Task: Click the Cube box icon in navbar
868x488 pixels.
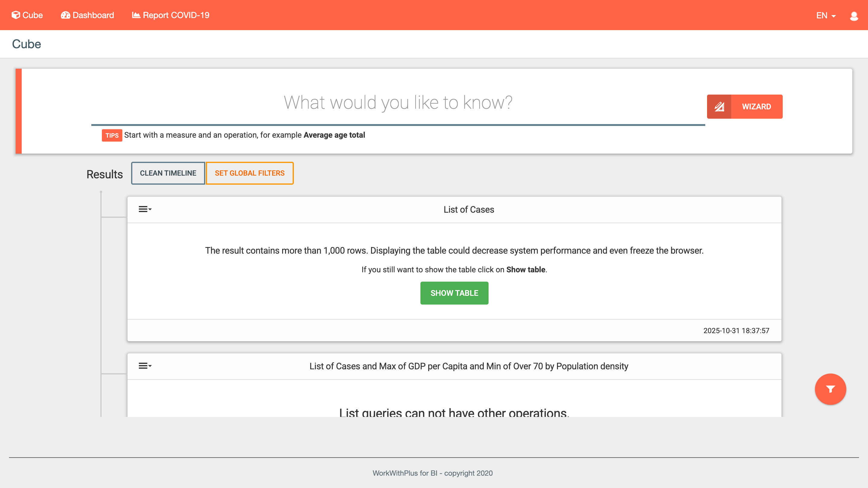Action: pyautogui.click(x=15, y=15)
